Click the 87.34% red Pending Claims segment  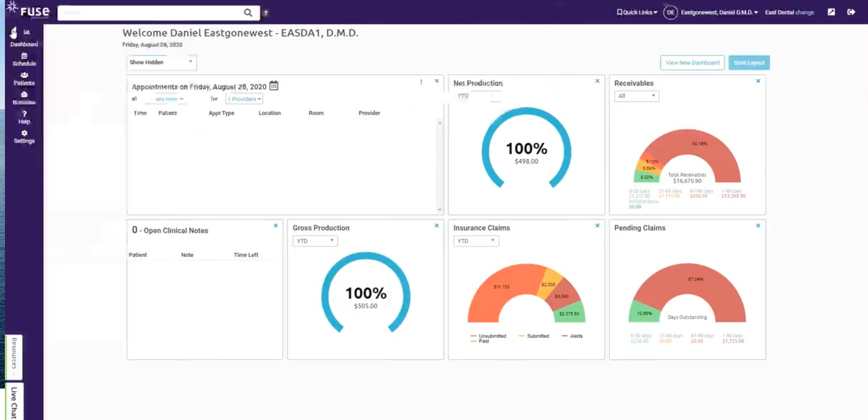click(695, 279)
